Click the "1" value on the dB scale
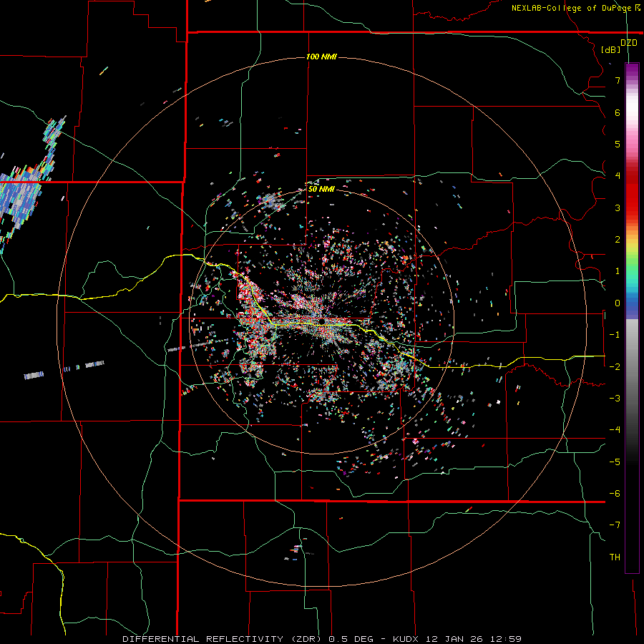644x644 pixels. pyautogui.click(x=618, y=271)
